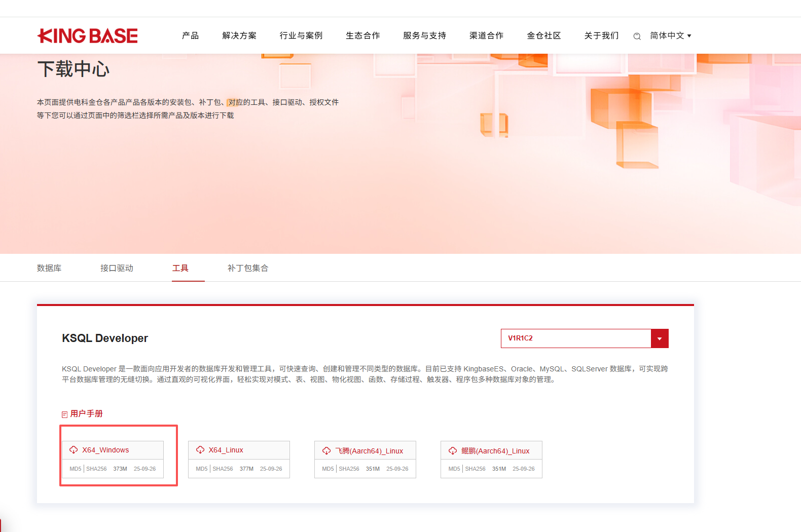
Task: Open the 用户手册 link
Action: pos(87,414)
